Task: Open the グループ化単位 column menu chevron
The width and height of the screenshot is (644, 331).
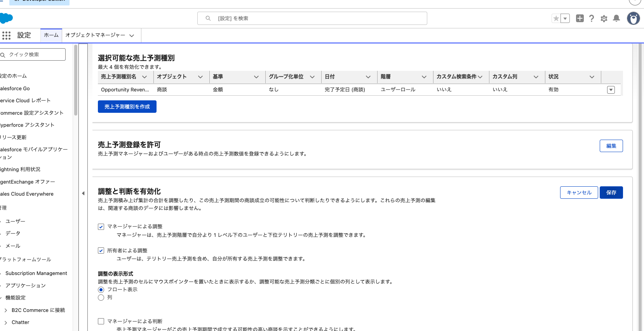Action: (x=312, y=77)
